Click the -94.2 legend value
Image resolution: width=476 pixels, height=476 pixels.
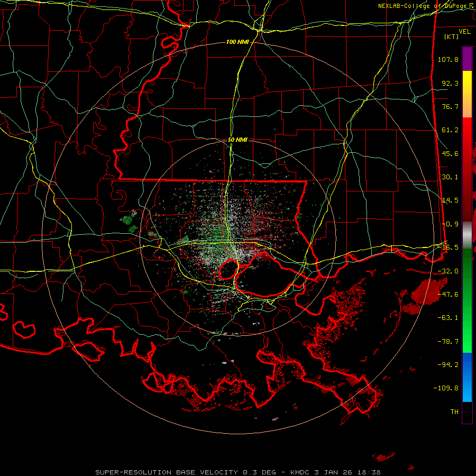coord(448,365)
